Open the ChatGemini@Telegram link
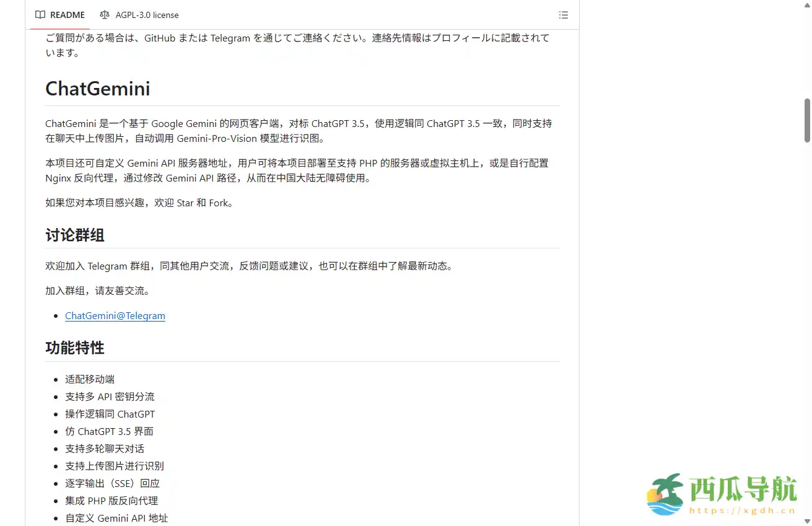Image resolution: width=812 pixels, height=526 pixels. tap(115, 315)
